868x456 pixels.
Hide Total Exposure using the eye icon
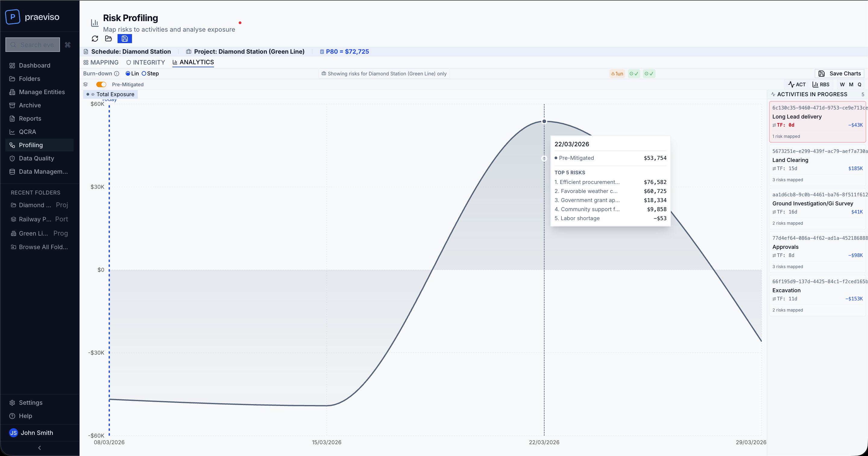(94, 94)
